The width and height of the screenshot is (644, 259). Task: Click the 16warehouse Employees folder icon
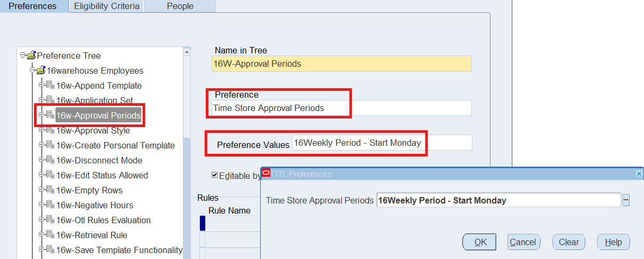click(x=41, y=70)
